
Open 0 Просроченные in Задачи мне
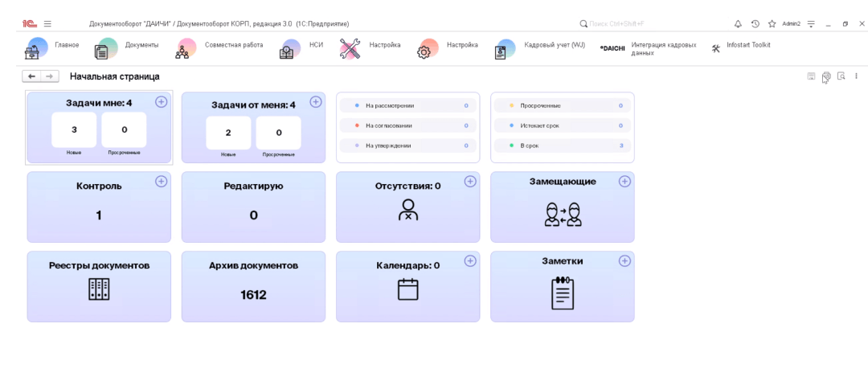point(124,129)
